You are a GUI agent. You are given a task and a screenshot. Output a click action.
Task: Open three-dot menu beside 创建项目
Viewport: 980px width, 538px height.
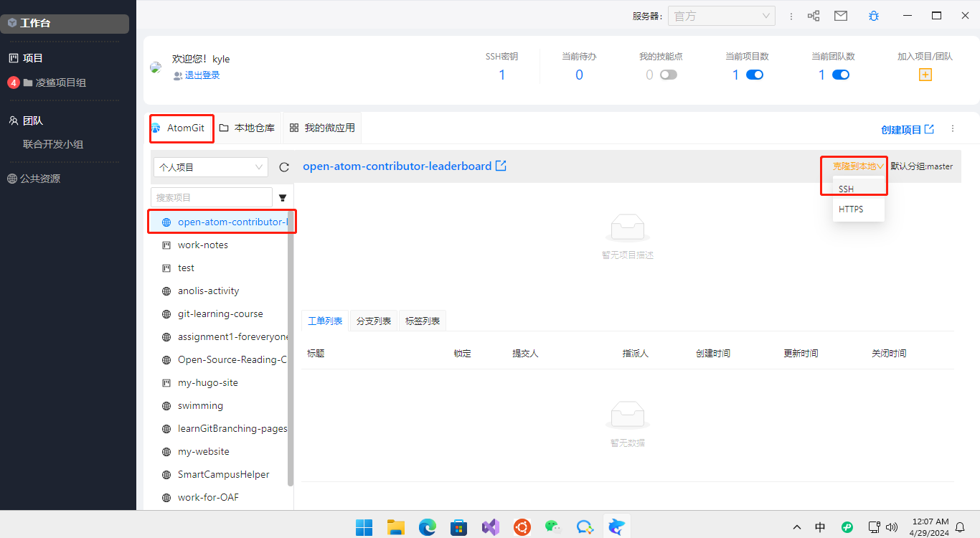953,129
